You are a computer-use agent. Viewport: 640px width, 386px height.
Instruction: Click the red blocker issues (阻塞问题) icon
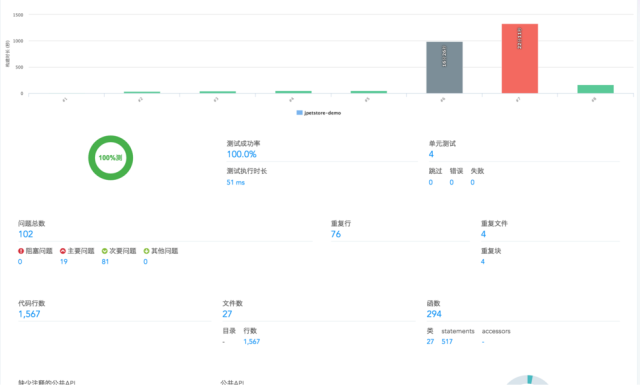21,251
